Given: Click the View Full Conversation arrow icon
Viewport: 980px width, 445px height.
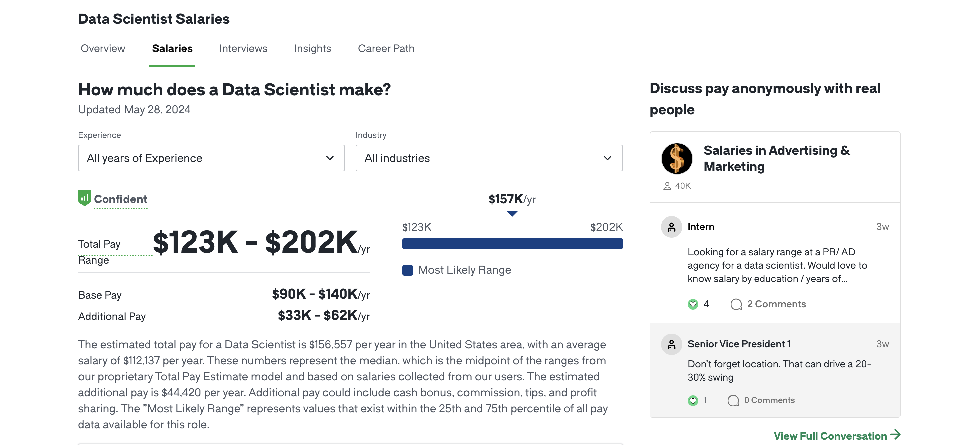Looking at the screenshot, I should [x=895, y=435].
